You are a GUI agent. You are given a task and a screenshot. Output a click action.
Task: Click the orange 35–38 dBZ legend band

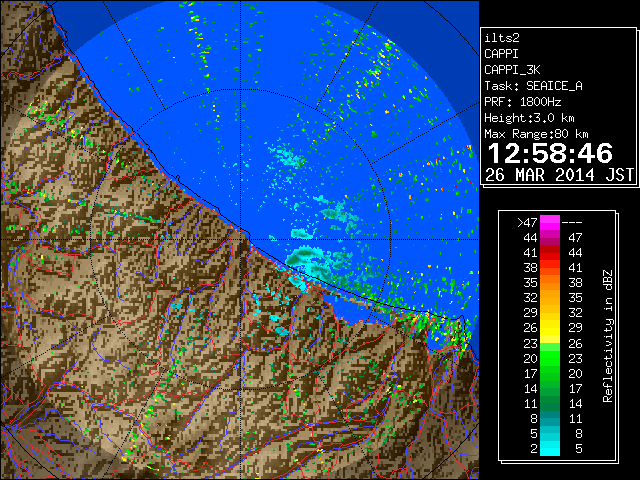(x=550, y=282)
